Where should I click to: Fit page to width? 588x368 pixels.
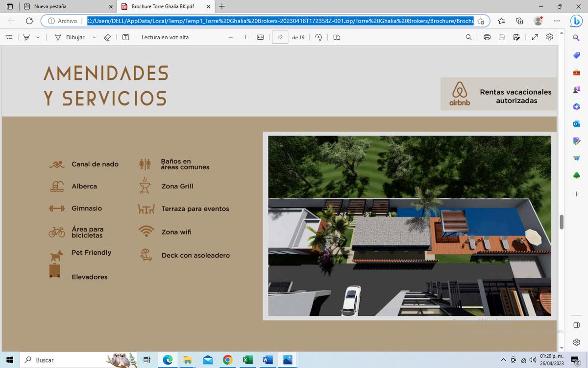coord(260,37)
